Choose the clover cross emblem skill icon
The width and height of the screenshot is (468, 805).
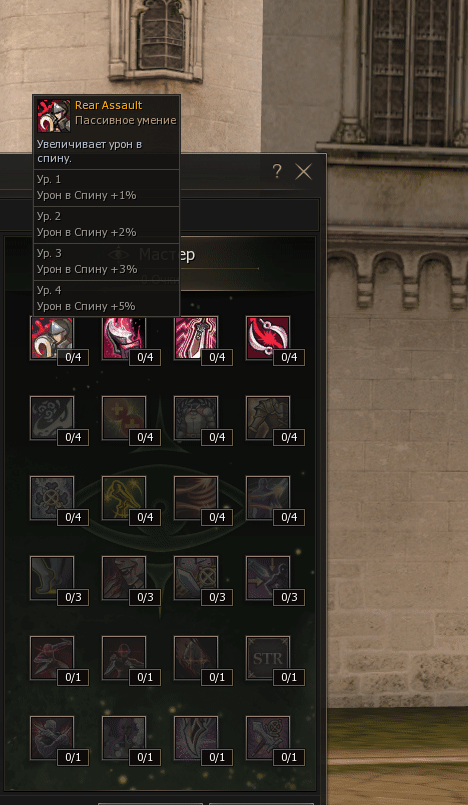[52, 497]
